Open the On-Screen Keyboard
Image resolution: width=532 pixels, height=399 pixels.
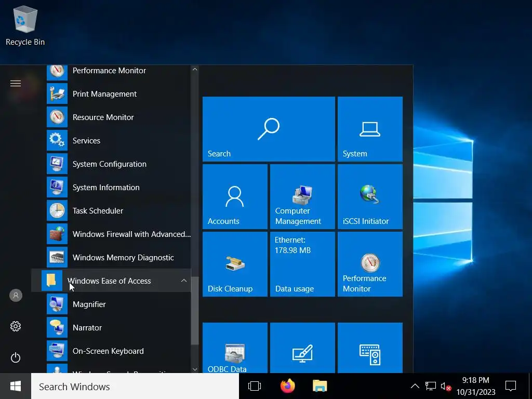(111, 351)
